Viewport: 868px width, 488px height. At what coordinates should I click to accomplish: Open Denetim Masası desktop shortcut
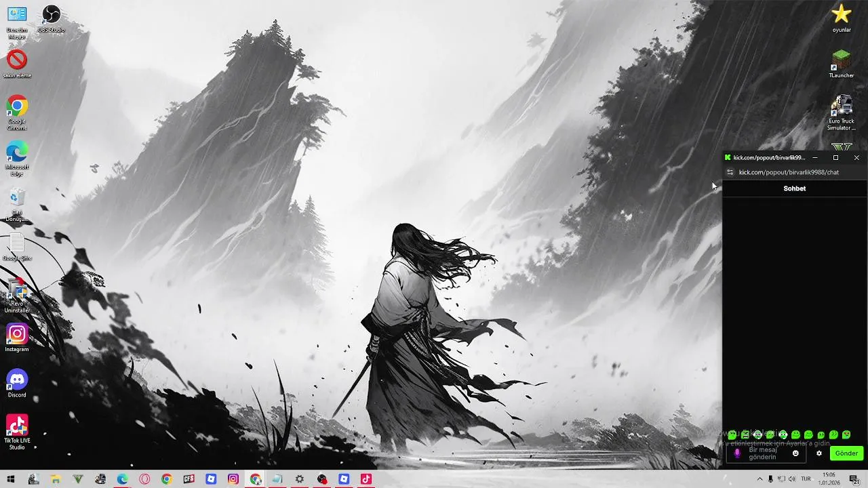[x=17, y=22]
